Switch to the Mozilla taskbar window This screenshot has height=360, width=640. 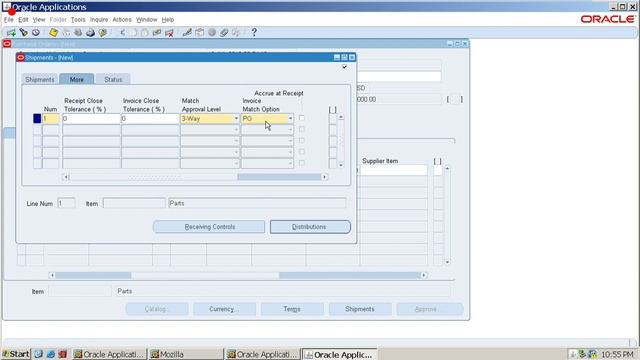186,354
